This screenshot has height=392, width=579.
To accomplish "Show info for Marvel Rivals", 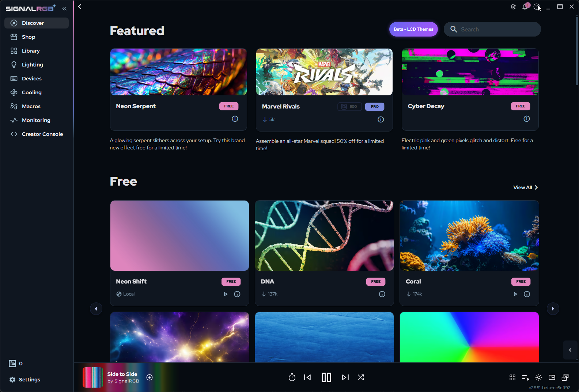I will tap(381, 119).
